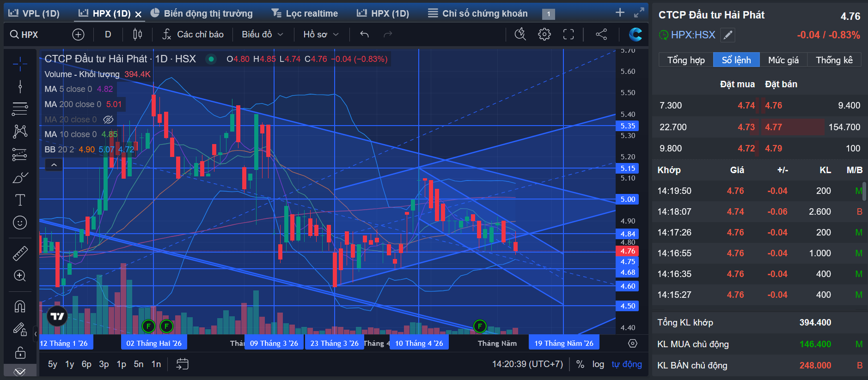Screen dimensions: 868x380
Task: Open the go-to-date calendar tool
Action: pos(183,364)
